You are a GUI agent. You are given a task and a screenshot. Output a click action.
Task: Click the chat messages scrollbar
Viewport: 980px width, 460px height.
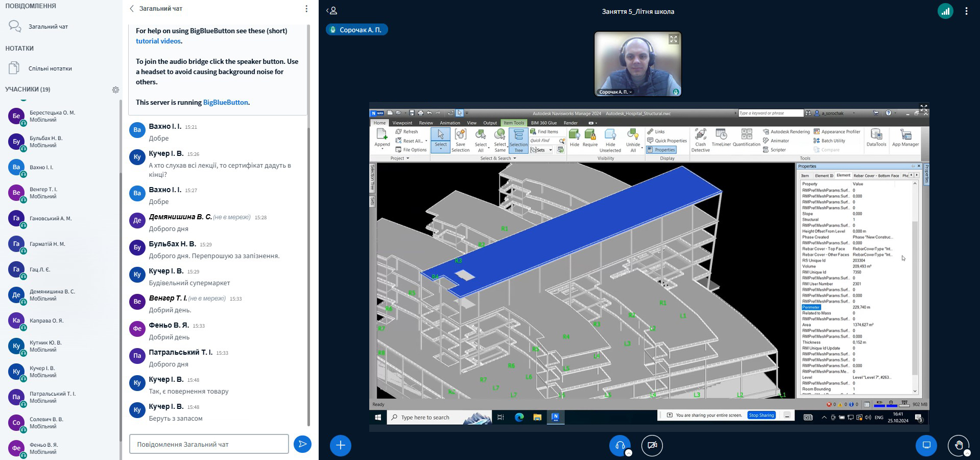click(308, 276)
